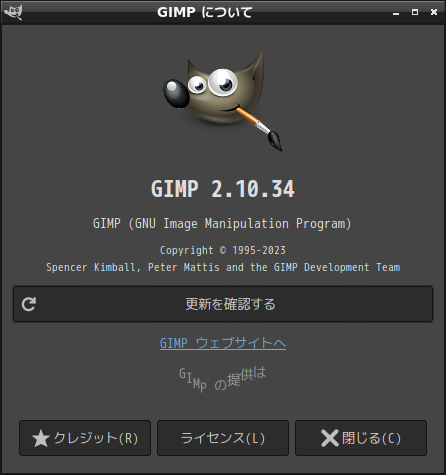Close the window with the title bar X
The image size is (446, 475).
tap(434, 12)
